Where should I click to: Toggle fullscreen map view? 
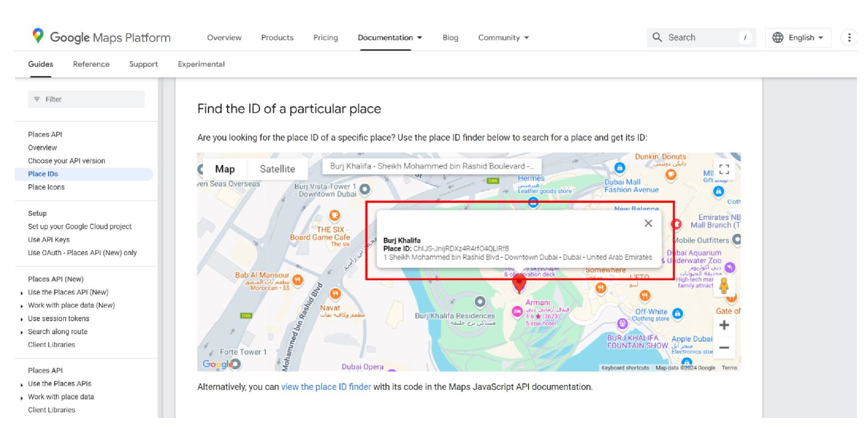pyautogui.click(x=724, y=169)
